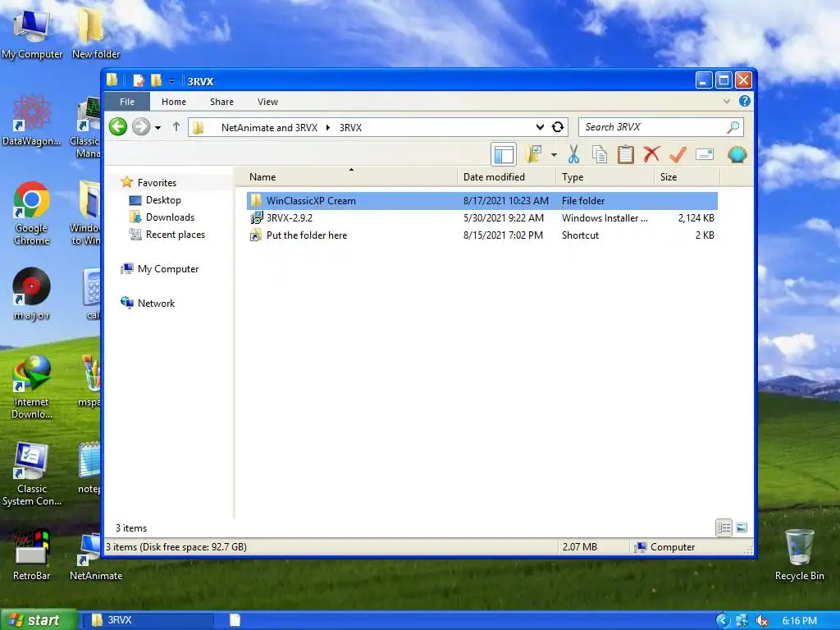Click the rename toolbar icon
Screen dimensions: 840x630
[x=705, y=155]
